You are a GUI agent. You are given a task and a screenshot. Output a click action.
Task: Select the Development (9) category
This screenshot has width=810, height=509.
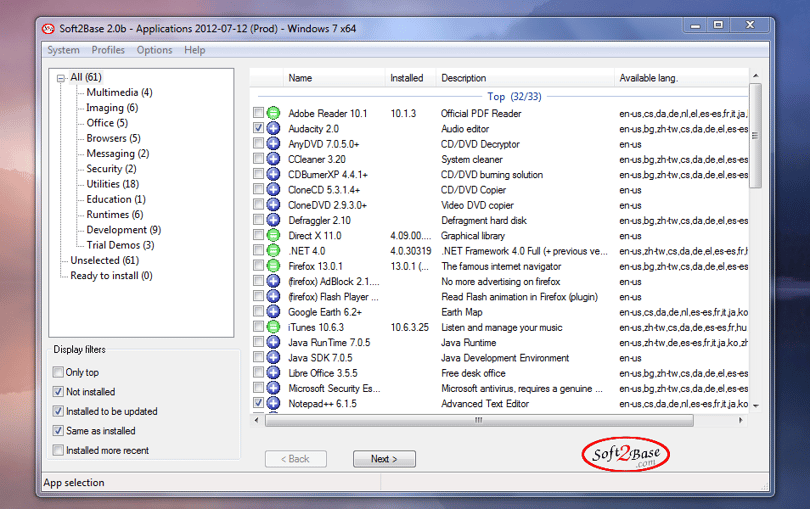pos(123,229)
